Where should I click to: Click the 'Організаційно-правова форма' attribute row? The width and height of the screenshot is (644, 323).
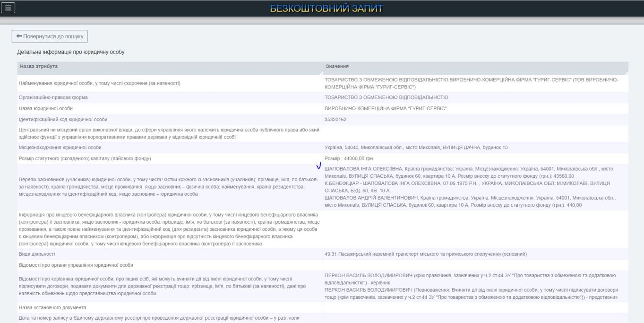coord(53,97)
